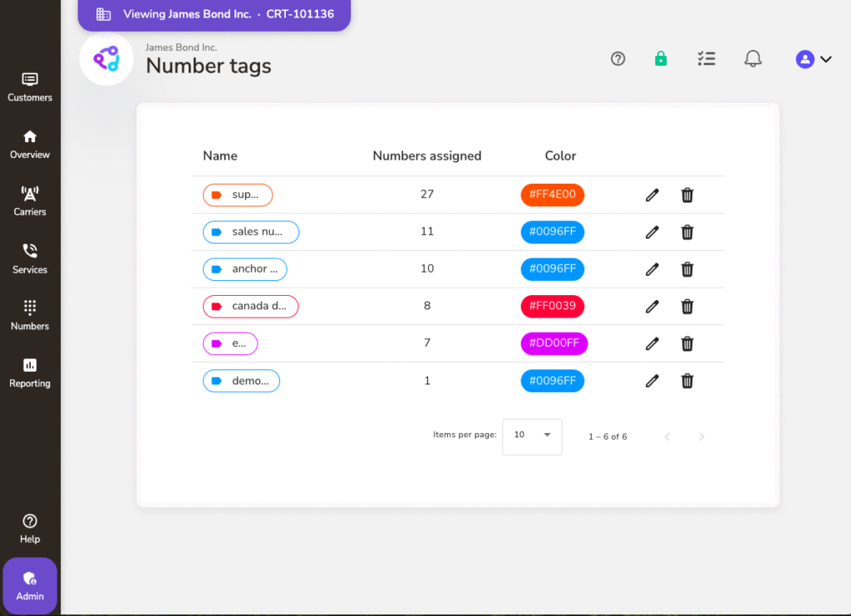Delete the demo tag with trash icon
The height and width of the screenshot is (616, 851).
point(687,381)
